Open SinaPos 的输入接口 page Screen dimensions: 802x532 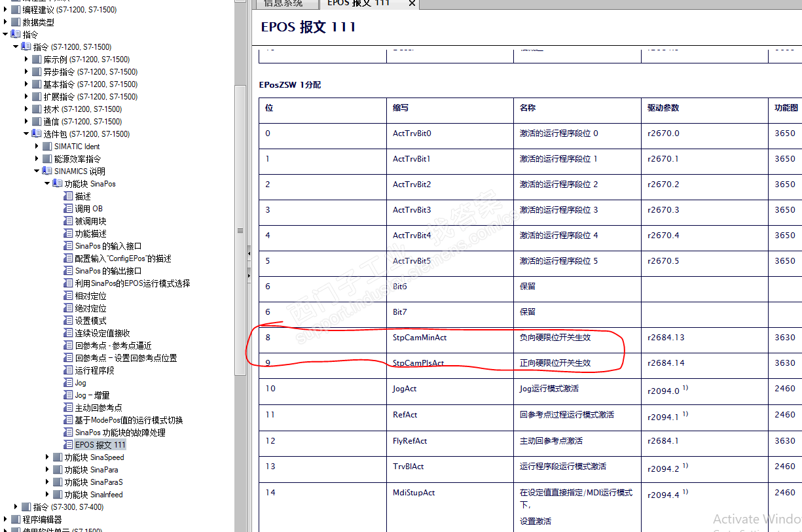pos(108,246)
